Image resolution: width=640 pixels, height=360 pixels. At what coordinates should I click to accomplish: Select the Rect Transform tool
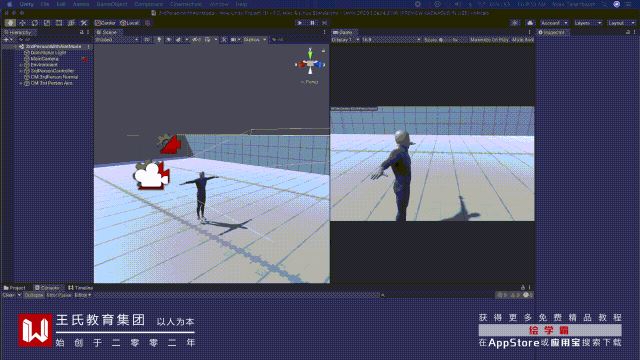(59, 23)
